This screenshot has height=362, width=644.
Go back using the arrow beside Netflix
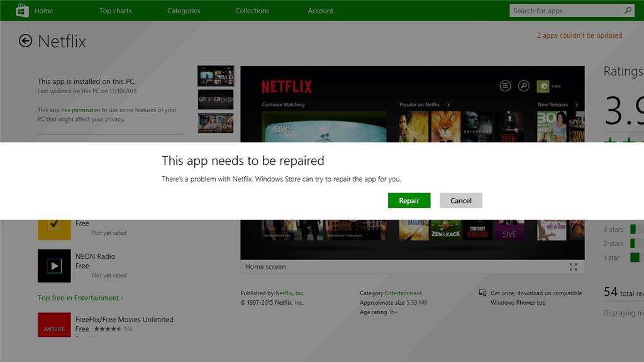pos(25,41)
